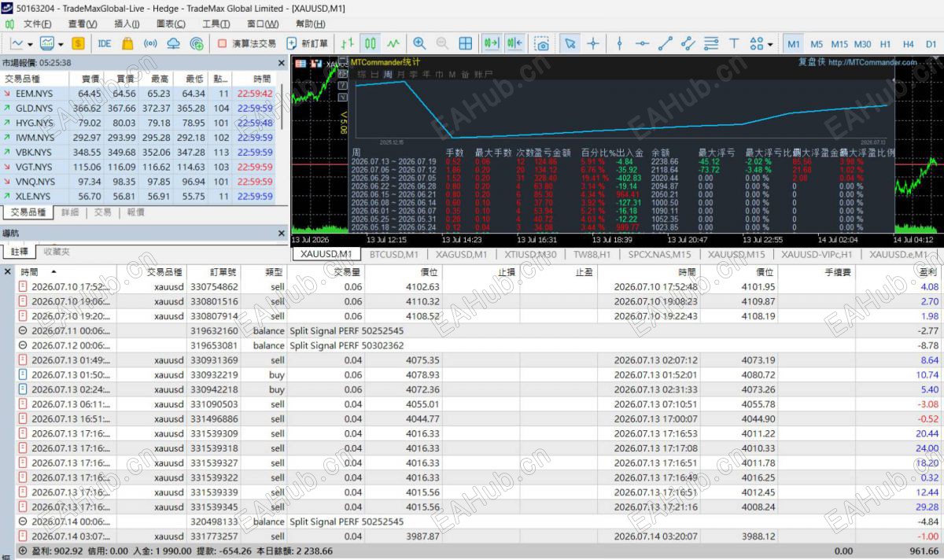Select the trendline drawing tool
This screenshot has height=560, width=944.
(x=665, y=44)
